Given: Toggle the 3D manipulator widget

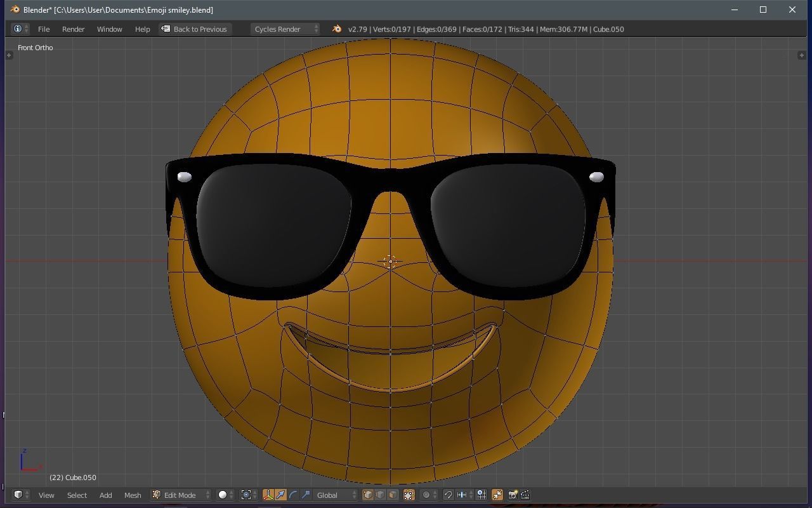Looking at the screenshot, I should 268,495.
